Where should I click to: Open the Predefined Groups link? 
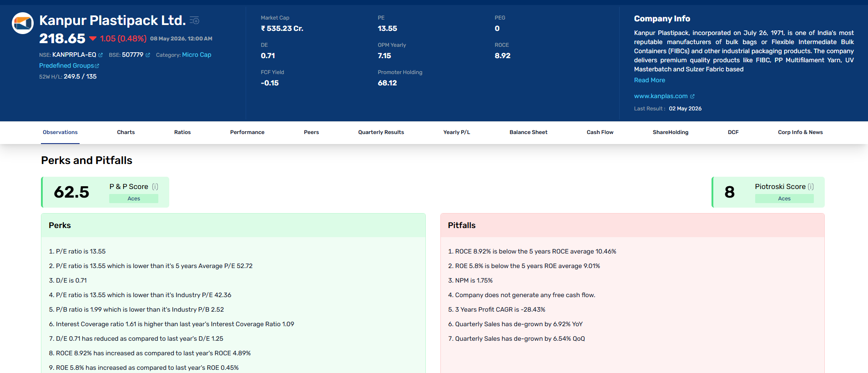click(x=66, y=65)
